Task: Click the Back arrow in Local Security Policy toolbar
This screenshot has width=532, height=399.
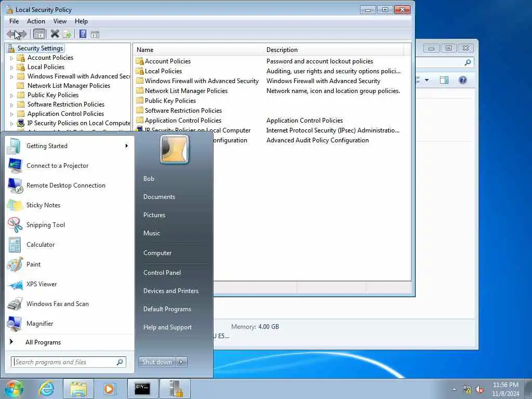Action: (11, 34)
